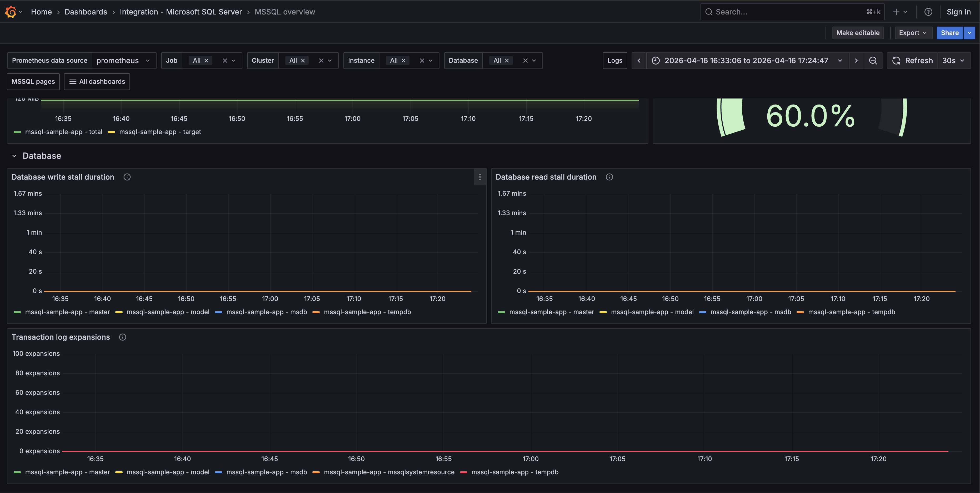Click the Share button
Viewport: 980px width, 493px height.
tap(949, 33)
